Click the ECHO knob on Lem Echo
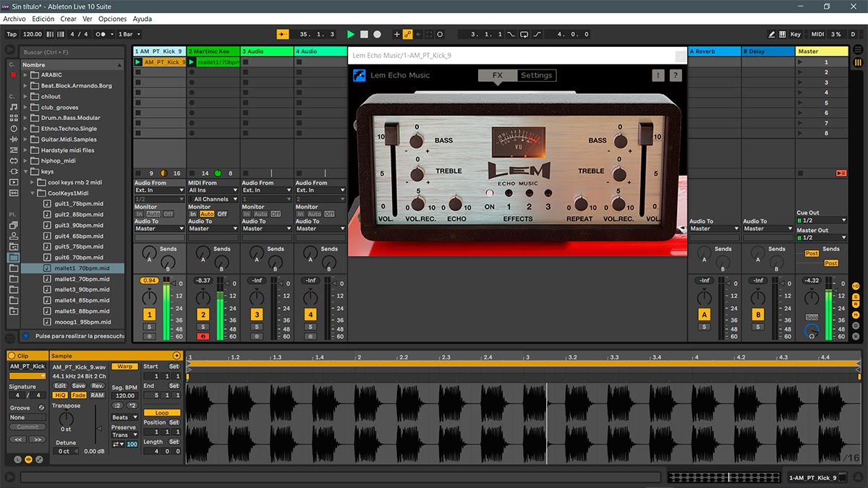 [x=456, y=204]
